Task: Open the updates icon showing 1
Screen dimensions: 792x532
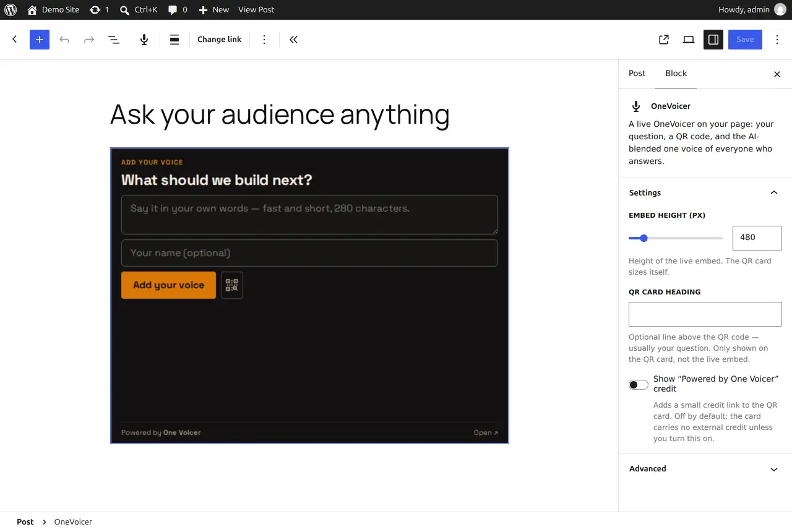Action: click(x=99, y=10)
